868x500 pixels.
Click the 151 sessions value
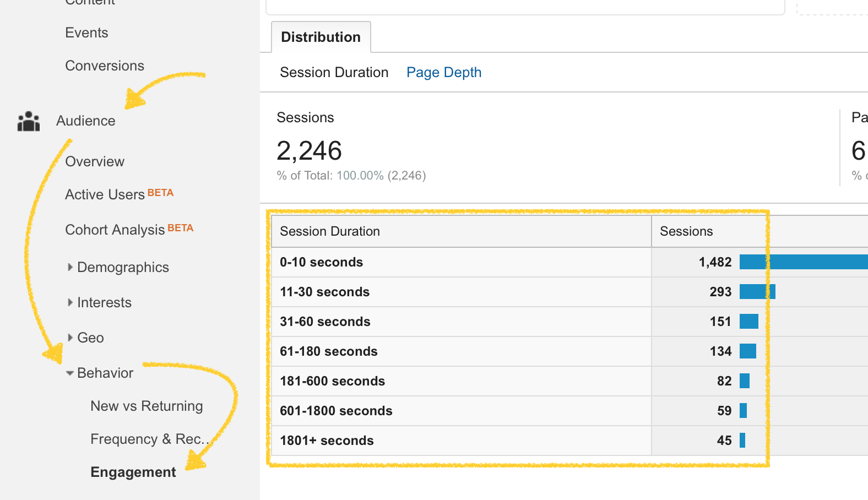tap(720, 322)
